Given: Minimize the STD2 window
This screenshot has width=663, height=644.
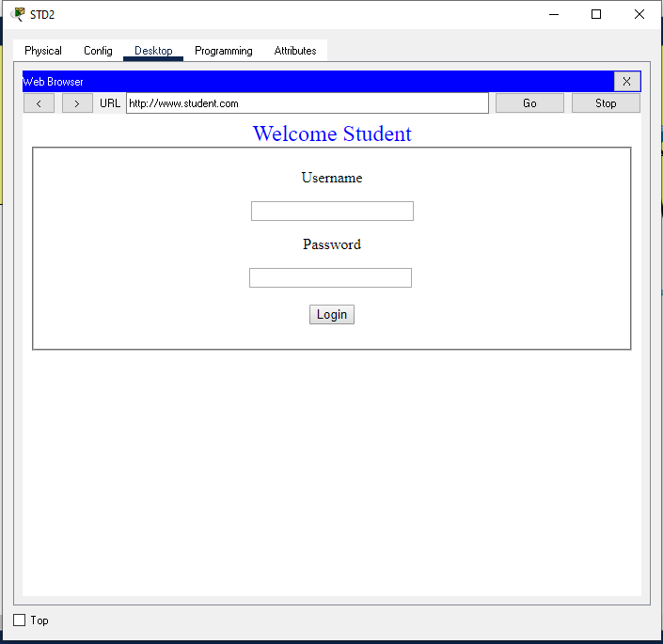Looking at the screenshot, I should pos(554,14).
